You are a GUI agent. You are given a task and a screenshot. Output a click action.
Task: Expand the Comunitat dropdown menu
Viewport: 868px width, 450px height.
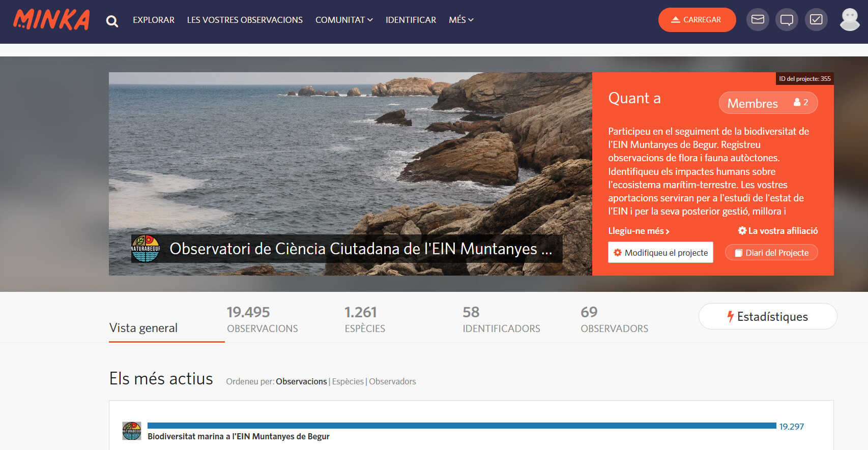344,20
